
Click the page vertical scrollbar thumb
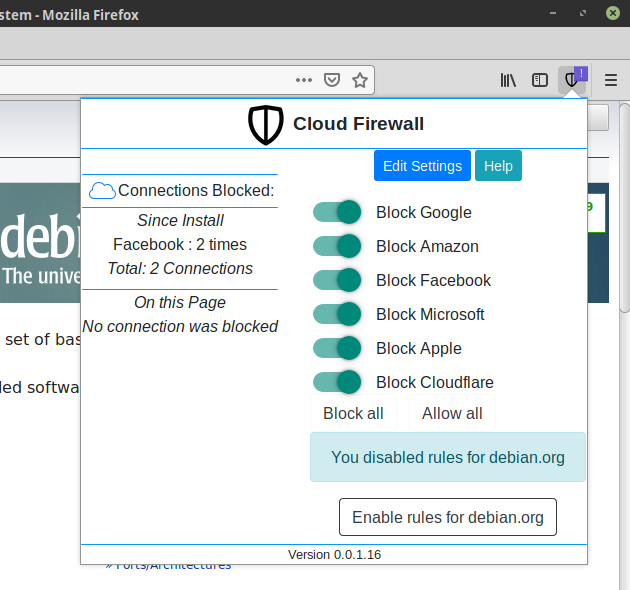point(624,207)
